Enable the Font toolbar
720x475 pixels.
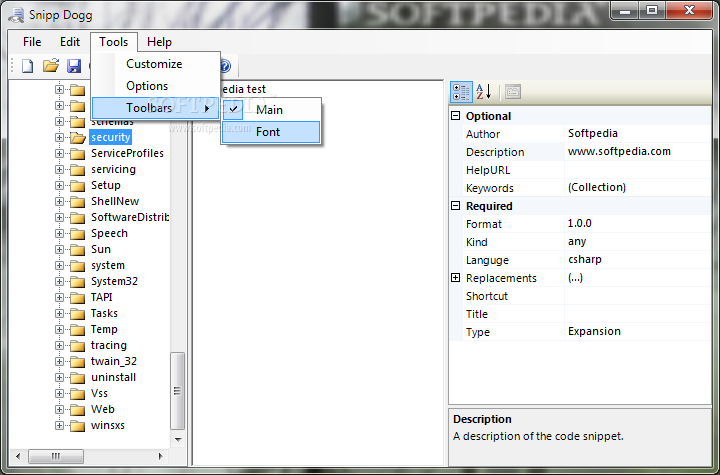point(271,132)
